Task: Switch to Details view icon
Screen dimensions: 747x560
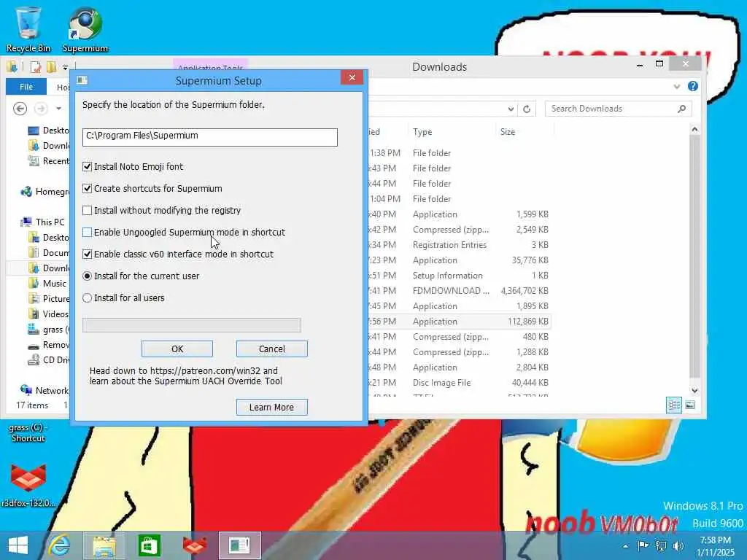Action: (674, 405)
